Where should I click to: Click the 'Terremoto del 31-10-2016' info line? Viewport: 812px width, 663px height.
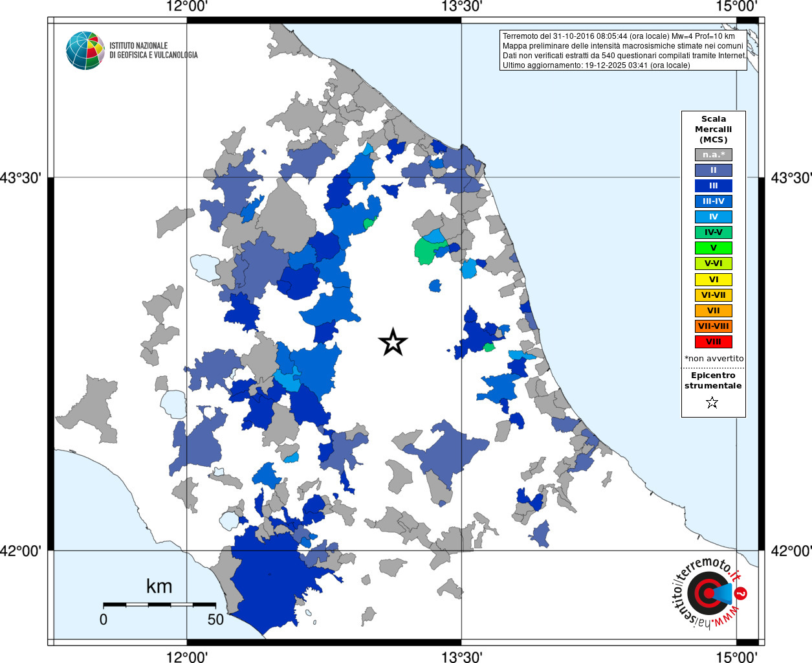click(x=619, y=36)
